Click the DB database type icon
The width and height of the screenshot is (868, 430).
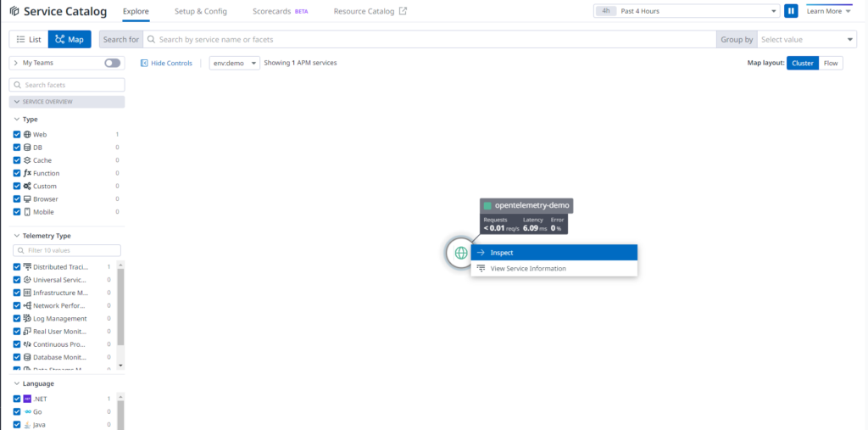coord(28,148)
